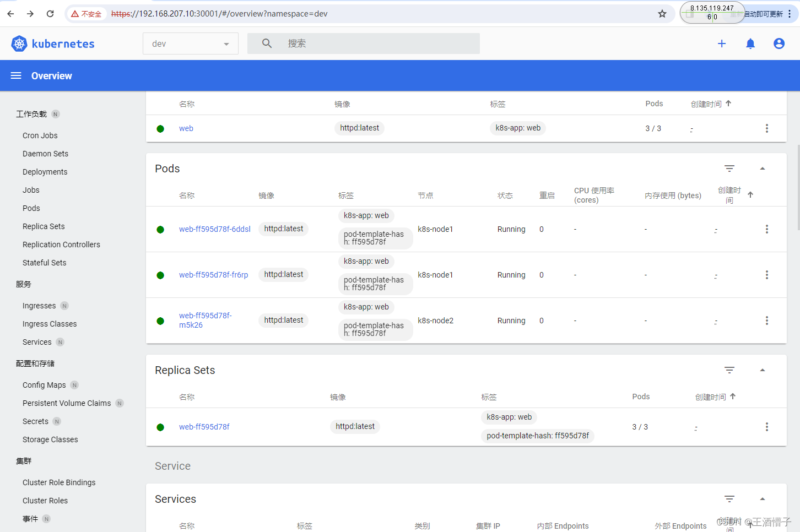Create new resource with plus icon
Viewport: 800px width, 532px height.
[722, 44]
